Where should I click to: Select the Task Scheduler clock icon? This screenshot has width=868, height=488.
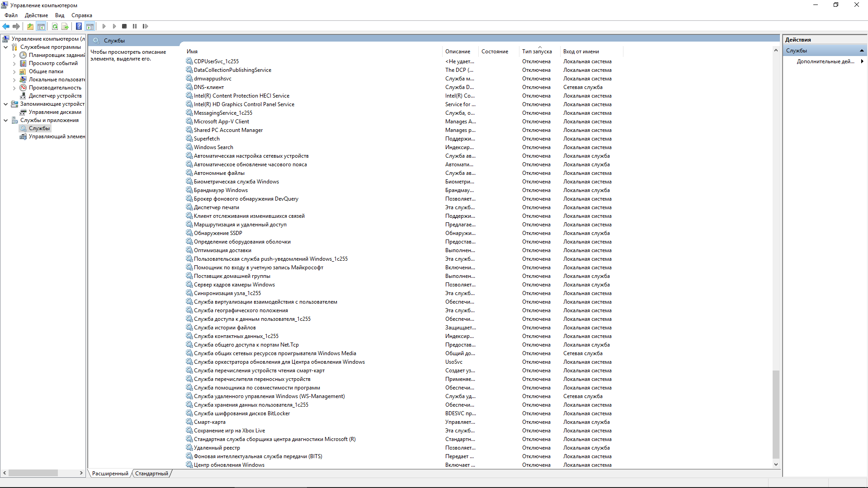pyautogui.click(x=23, y=55)
